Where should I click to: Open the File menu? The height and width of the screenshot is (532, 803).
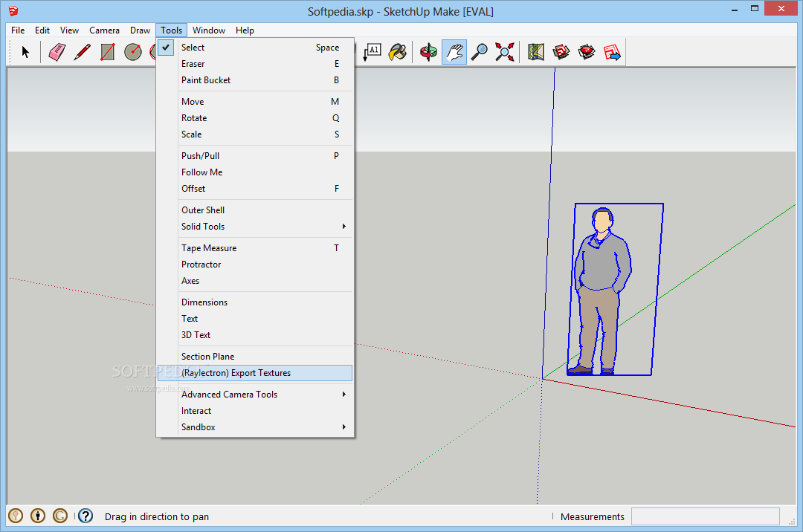coord(18,30)
